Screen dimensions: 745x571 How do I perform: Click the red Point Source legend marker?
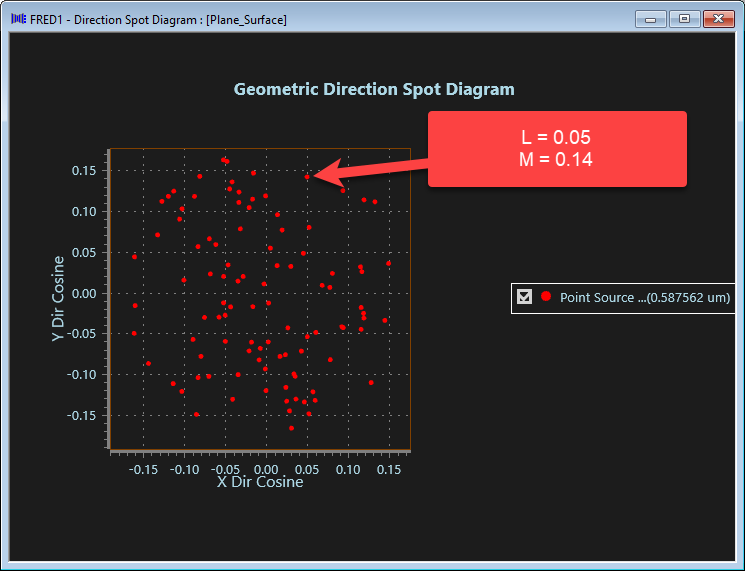546,297
